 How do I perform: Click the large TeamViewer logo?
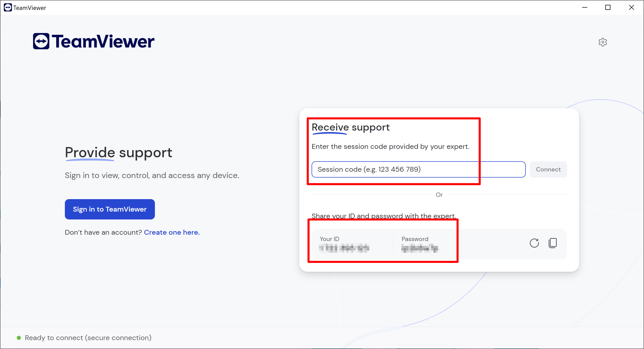pyautogui.click(x=94, y=41)
